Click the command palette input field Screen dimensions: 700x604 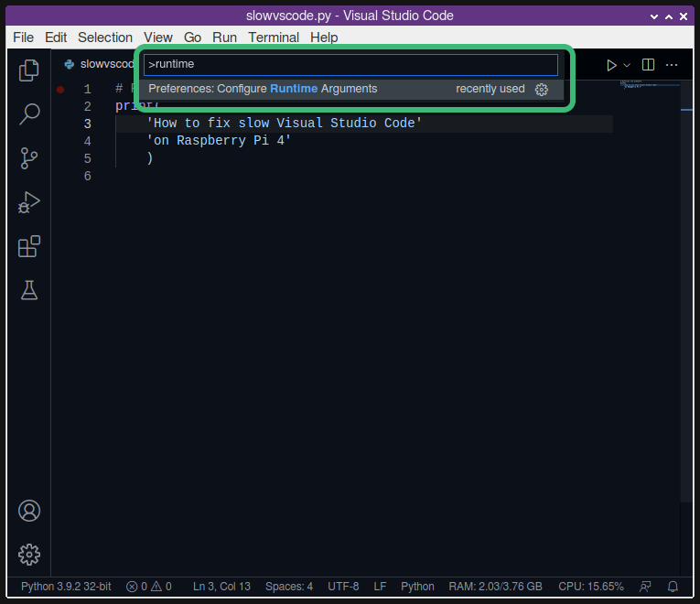[x=350, y=65]
